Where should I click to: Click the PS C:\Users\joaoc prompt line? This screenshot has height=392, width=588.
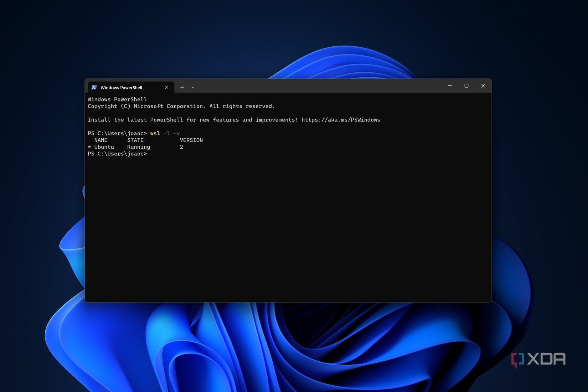point(117,133)
